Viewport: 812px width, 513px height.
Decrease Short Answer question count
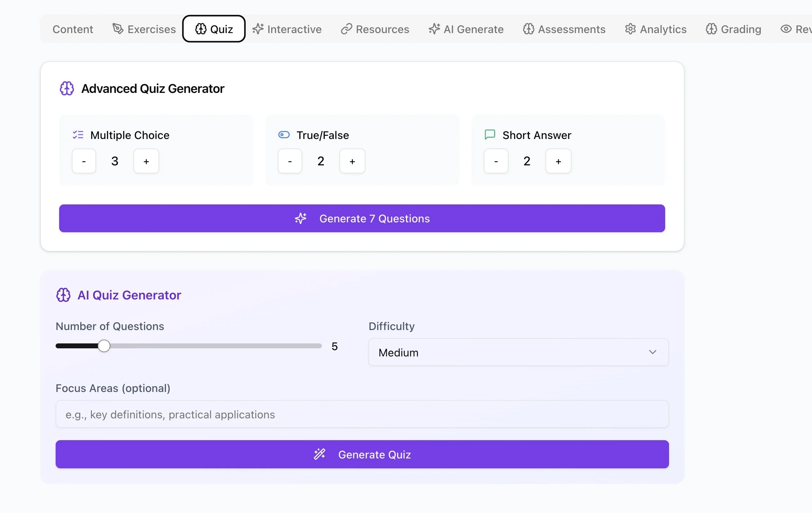point(496,161)
